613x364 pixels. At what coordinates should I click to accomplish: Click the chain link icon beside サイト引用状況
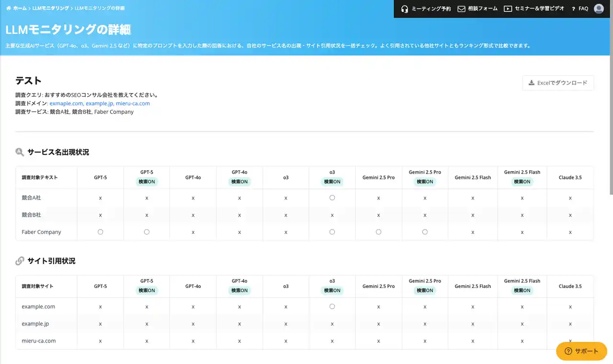[20, 261]
